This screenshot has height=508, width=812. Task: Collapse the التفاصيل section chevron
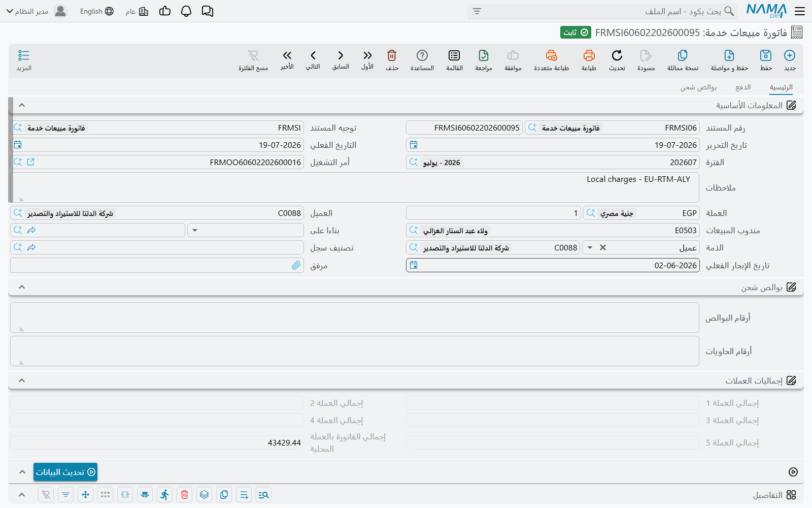point(22,495)
